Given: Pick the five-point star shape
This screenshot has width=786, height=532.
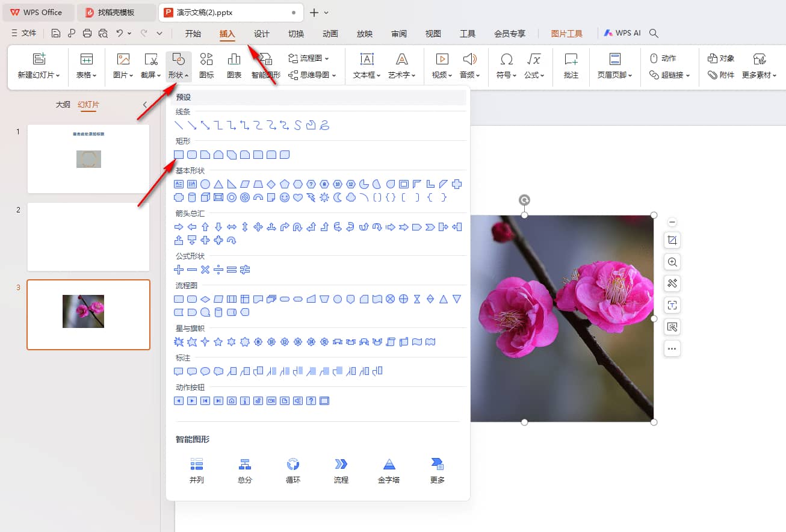Looking at the screenshot, I should click(218, 342).
